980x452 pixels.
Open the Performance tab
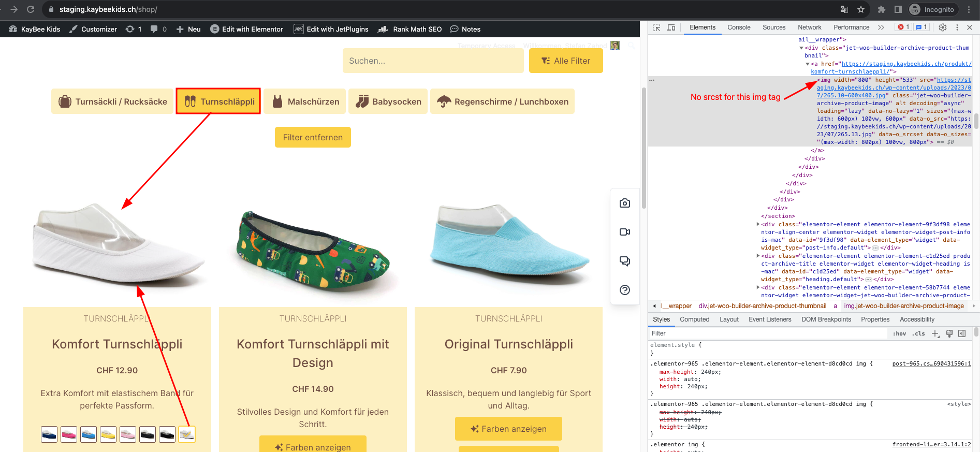852,27
